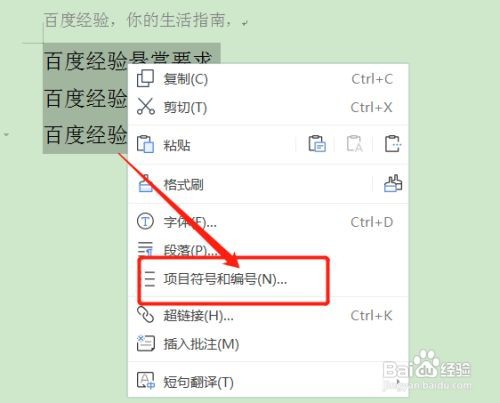500x403 pixels.
Task: Click the Format Painter brush icon
Action: coord(145,184)
